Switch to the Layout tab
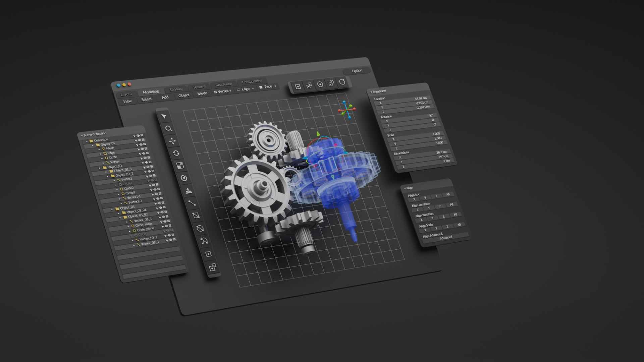Viewport: 644px width, 362px height. 126,95
